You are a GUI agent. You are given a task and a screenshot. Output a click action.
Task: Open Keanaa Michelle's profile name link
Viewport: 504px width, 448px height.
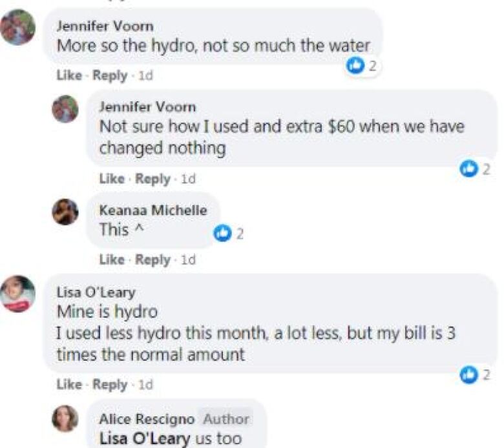click(152, 210)
